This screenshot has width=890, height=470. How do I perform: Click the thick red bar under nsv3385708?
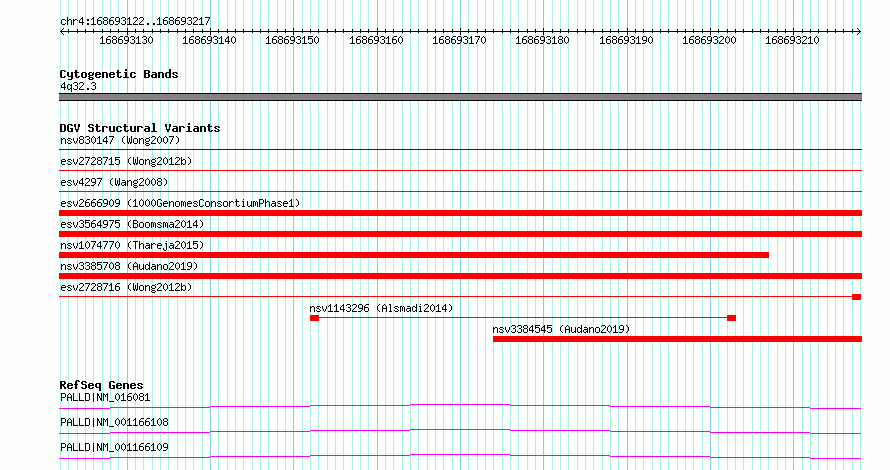point(460,276)
